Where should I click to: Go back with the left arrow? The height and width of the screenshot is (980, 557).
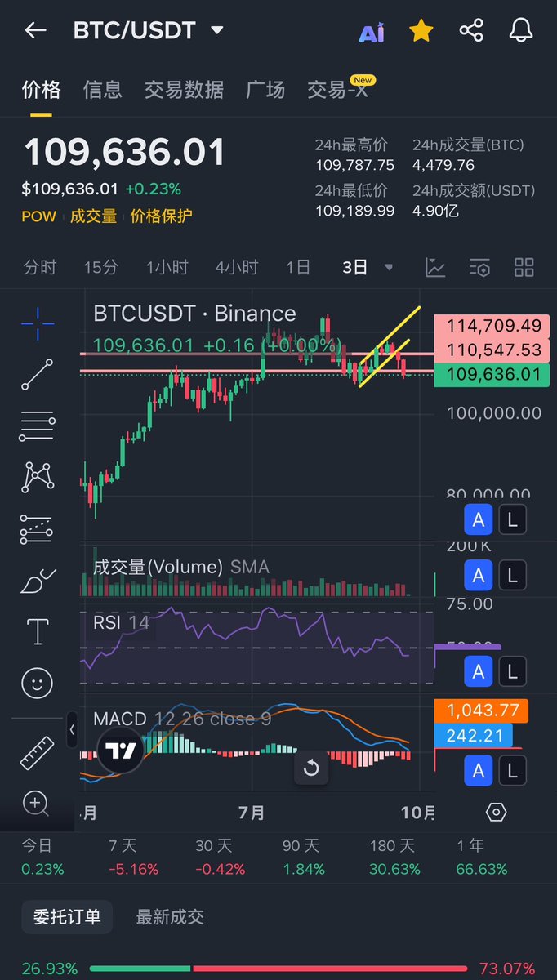pyautogui.click(x=36, y=31)
